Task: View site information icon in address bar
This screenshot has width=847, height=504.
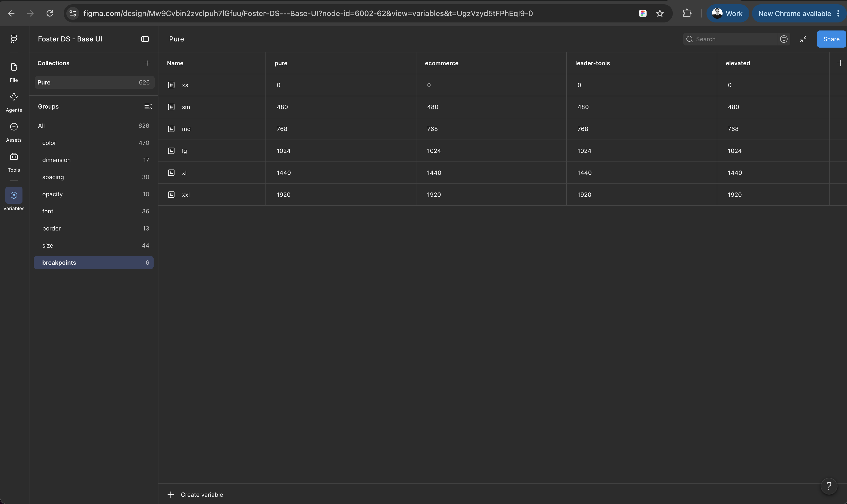Action: click(x=73, y=14)
